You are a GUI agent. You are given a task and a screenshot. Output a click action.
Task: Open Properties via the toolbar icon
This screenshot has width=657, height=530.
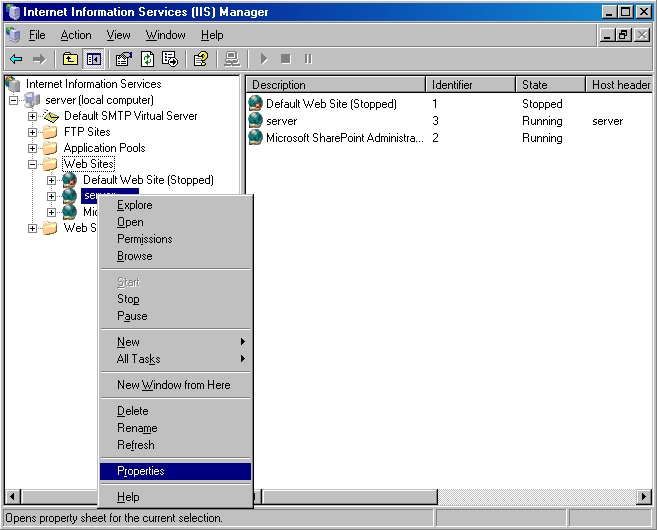(x=124, y=59)
